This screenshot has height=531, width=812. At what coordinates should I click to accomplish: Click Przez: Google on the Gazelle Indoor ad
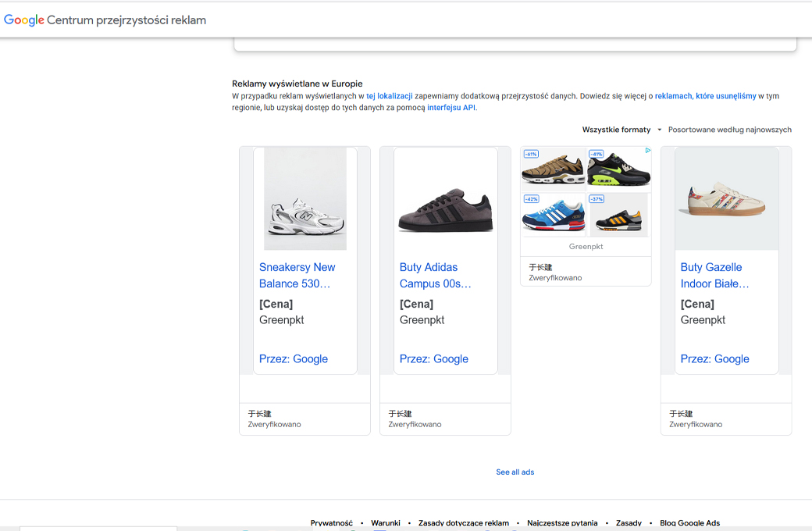pyautogui.click(x=714, y=359)
